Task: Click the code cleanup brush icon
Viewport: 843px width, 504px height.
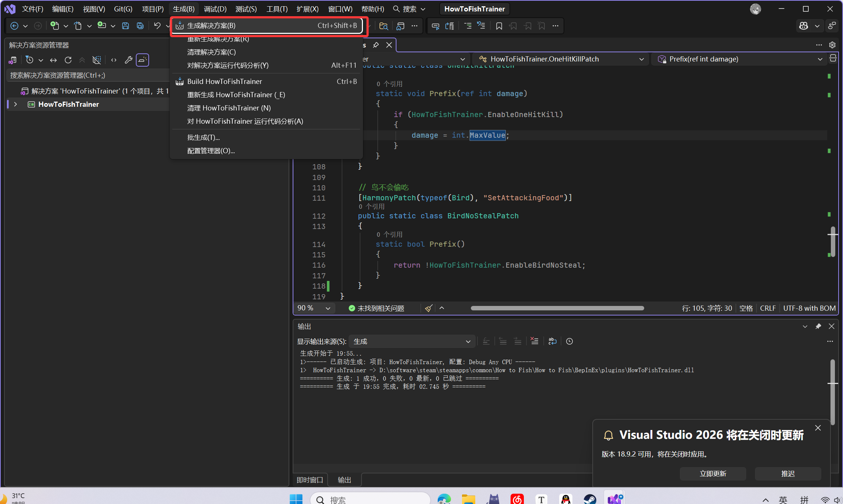Action: pyautogui.click(x=428, y=308)
